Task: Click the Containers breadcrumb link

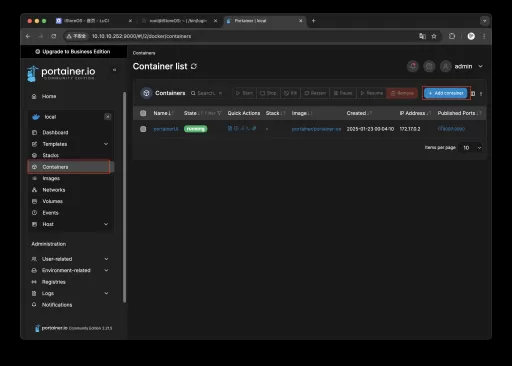Action: [x=144, y=53]
